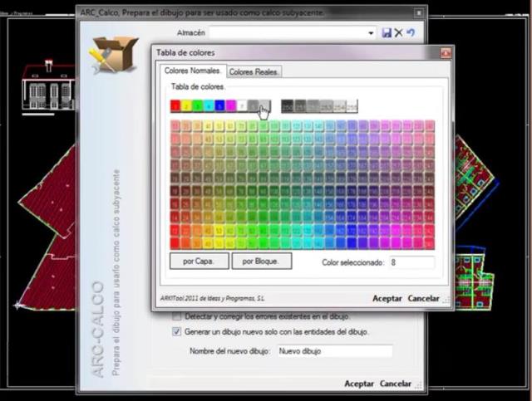The image size is (532, 401).
Task: Pick the light grayscale swatch 254
Action: (x=339, y=106)
